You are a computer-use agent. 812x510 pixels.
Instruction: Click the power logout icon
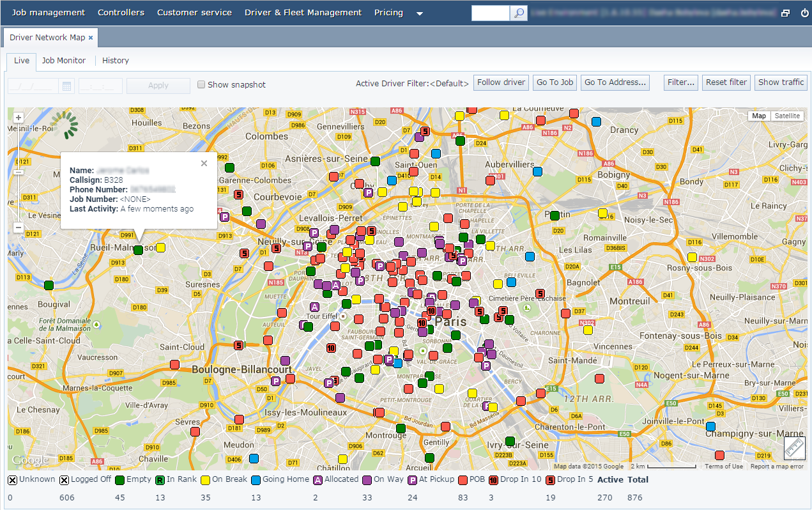click(804, 13)
